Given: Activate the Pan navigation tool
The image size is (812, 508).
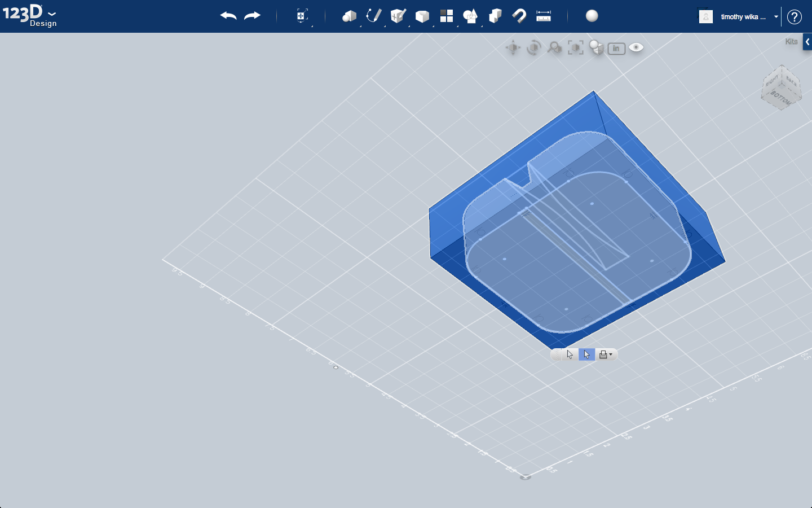Looking at the screenshot, I should point(513,48).
